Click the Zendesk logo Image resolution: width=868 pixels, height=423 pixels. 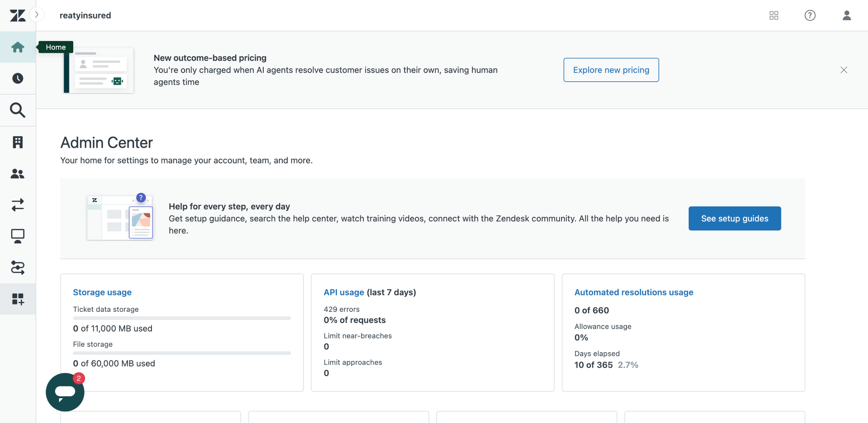(18, 15)
